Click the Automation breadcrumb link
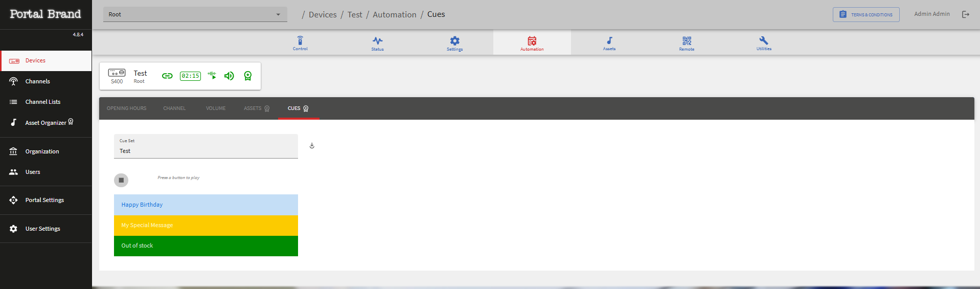This screenshot has height=289, width=980. (395, 14)
